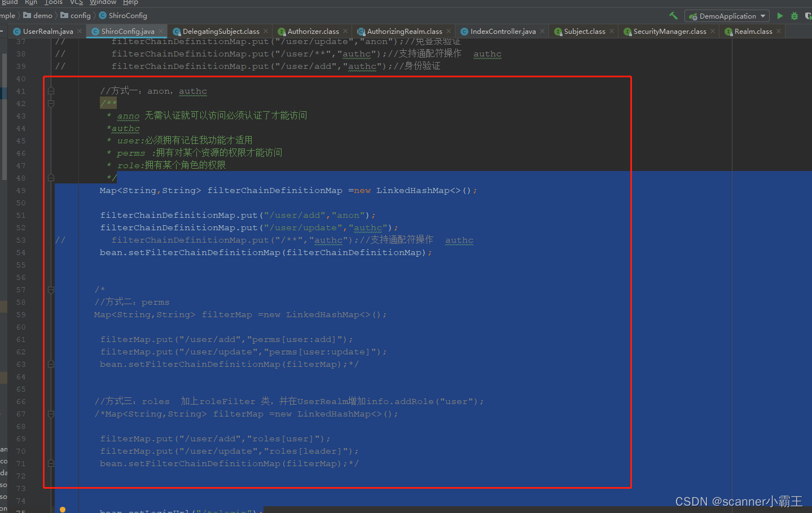Click the fold end marker at line 71
The height and width of the screenshot is (513, 812).
51,463
